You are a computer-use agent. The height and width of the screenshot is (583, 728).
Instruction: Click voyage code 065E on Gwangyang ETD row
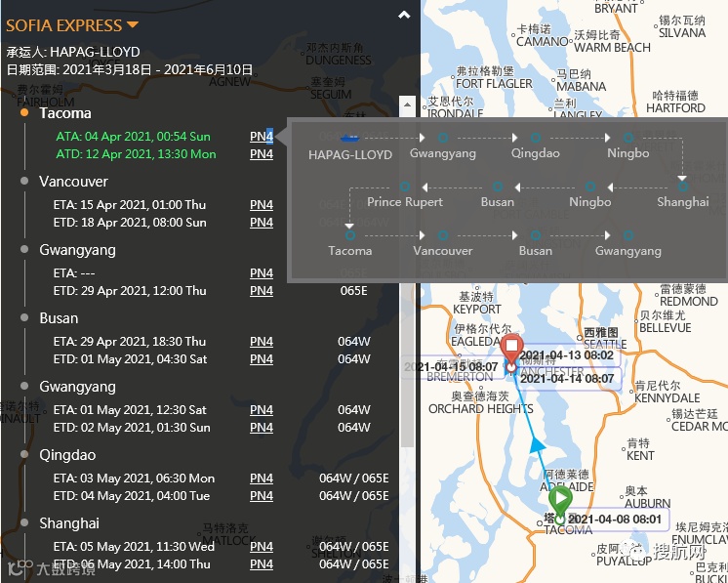coord(354,290)
